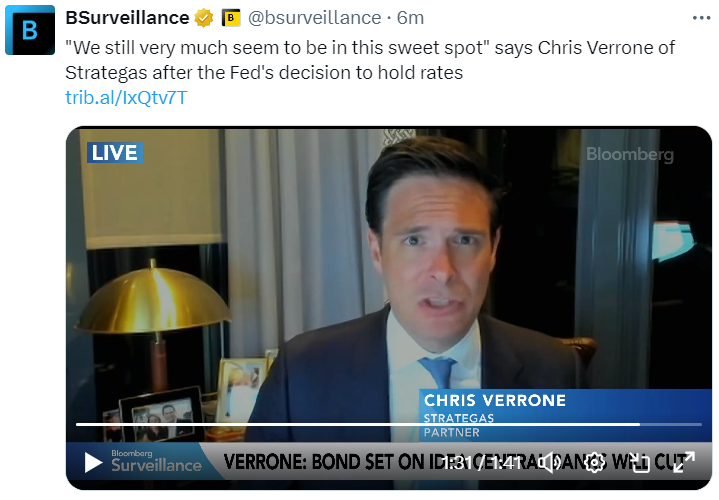The width and height of the screenshot is (719, 500).
Task: Play the video with the play button
Action: click(93, 462)
